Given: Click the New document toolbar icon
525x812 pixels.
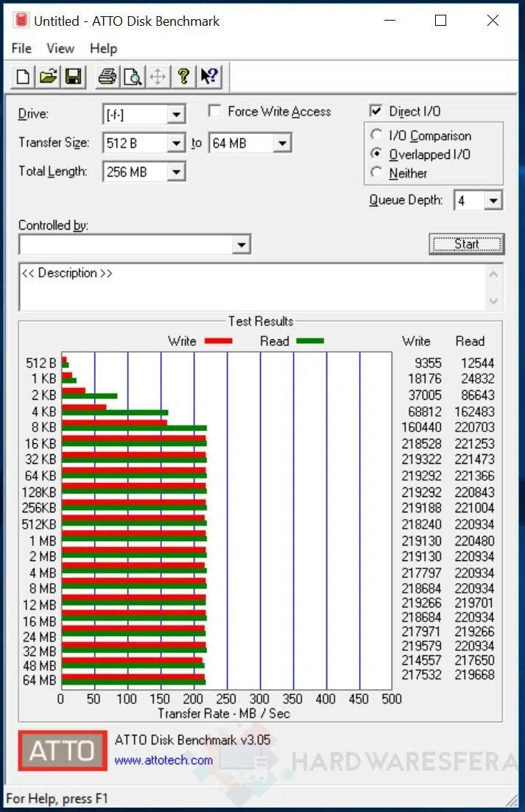Looking at the screenshot, I should 23,77.
